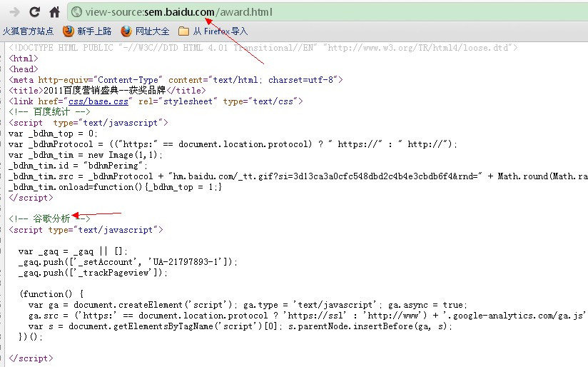
Task: Click the line var _bdhm_top = 0;
Action: point(53,134)
